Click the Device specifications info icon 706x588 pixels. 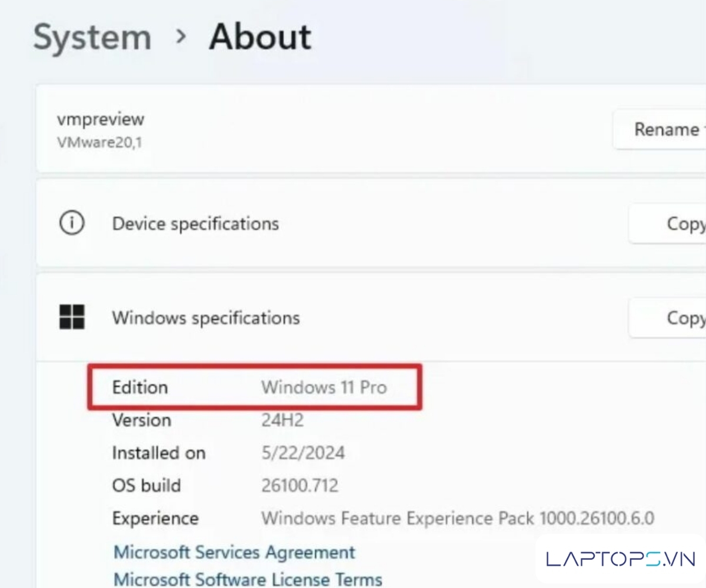(x=72, y=224)
